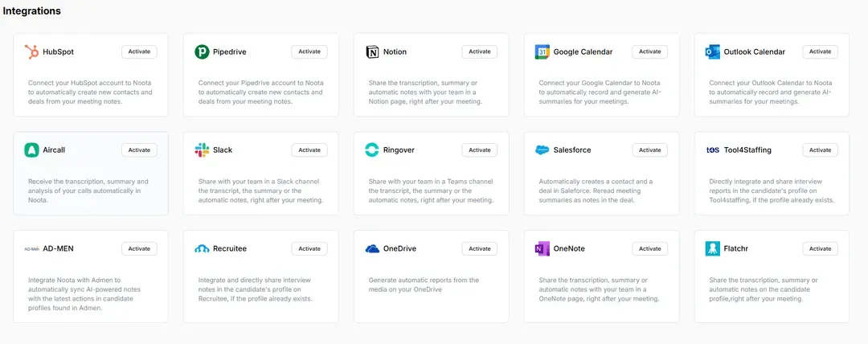Viewport: 868px width, 344px height.
Task: Click the Pipedrive card title text
Action: click(230, 52)
